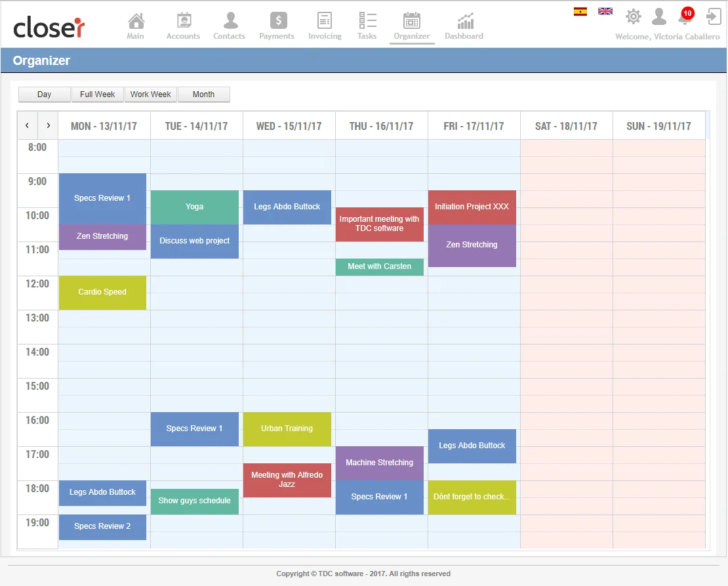This screenshot has width=728, height=586.
Task: Go to next week arrow
Action: coord(48,125)
